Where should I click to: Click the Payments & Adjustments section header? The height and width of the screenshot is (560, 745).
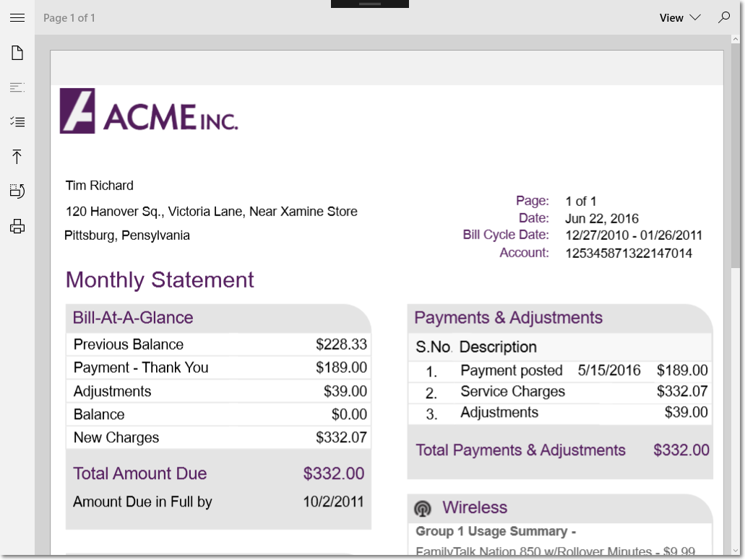[x=508, y=318]
